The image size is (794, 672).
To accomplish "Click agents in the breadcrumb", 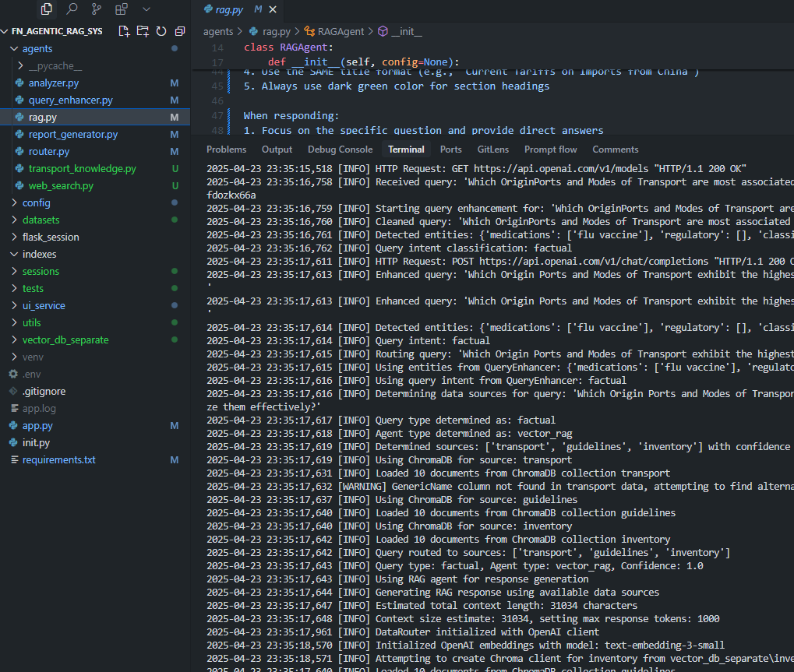I will coord(218,31).
